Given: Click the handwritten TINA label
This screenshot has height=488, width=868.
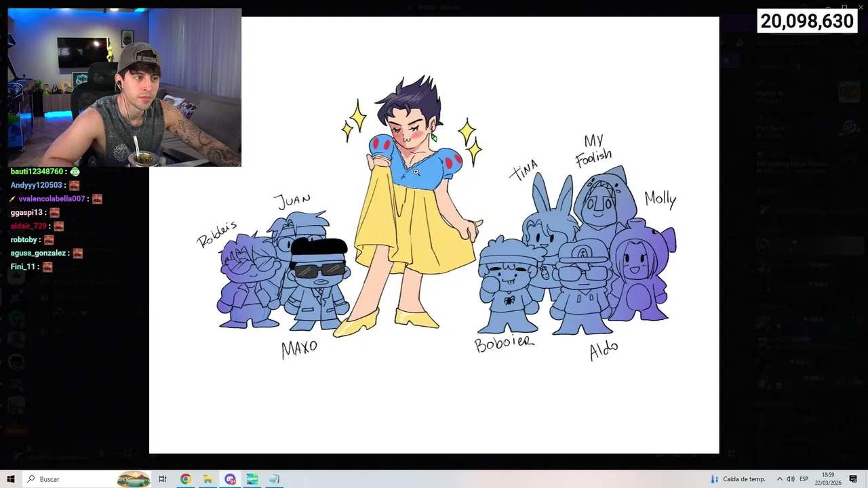Looking at the screenshot, I should click(524, 170).
